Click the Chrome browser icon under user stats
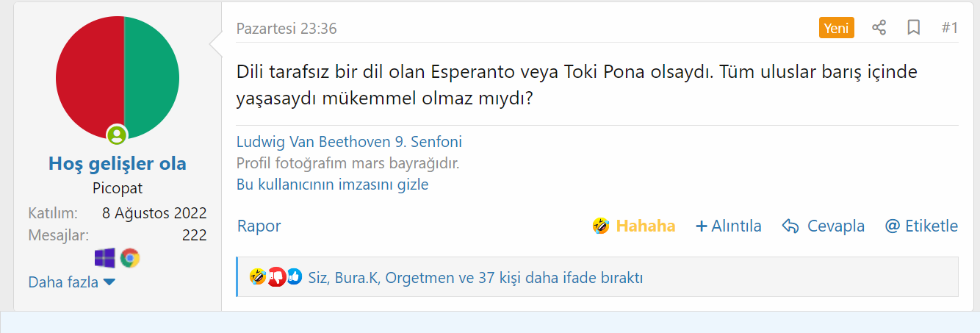The width and height of the screenshot is (980, 333). coord(130,258)
